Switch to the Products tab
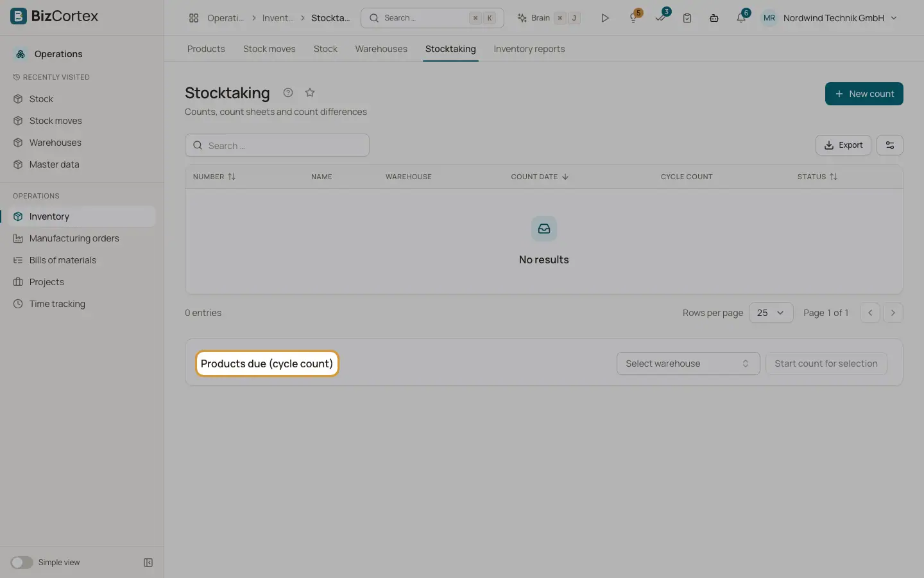924x578 pixels. pos(206,49)
